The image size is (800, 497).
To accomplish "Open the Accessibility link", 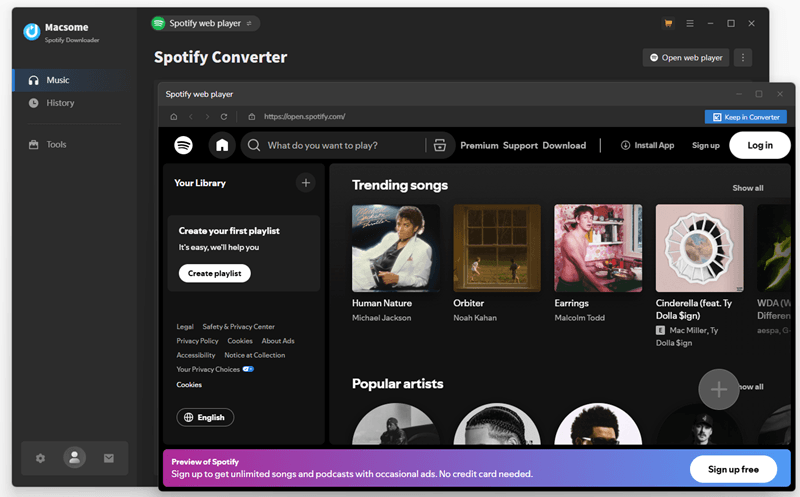I will click(196, 355).
